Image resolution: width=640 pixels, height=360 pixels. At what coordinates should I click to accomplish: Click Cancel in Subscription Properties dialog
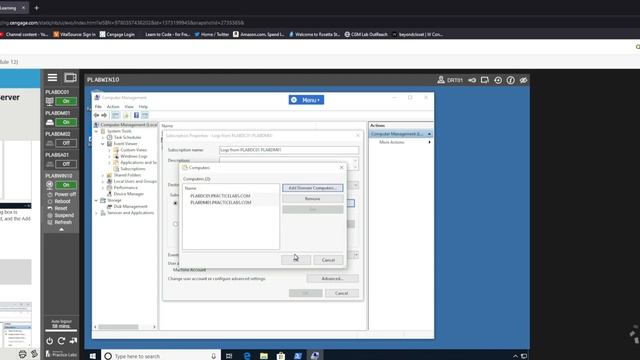[342, 293]
